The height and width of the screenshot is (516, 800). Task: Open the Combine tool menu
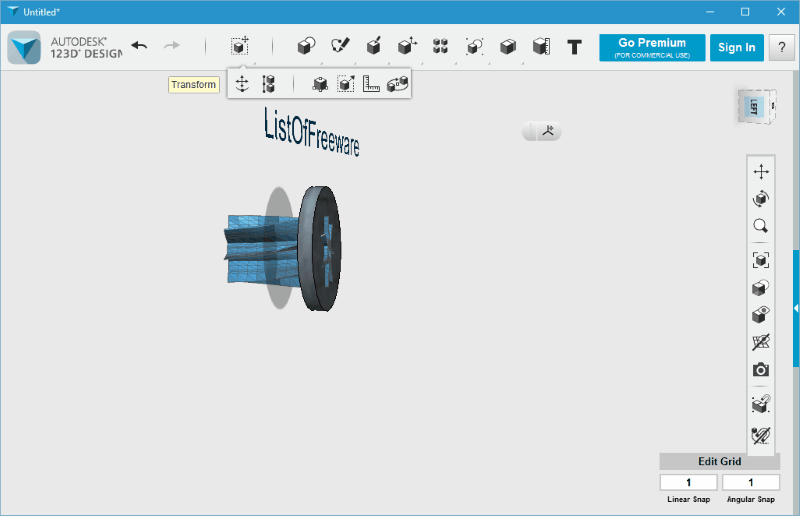pyautogui.click(x=508, y=46)
